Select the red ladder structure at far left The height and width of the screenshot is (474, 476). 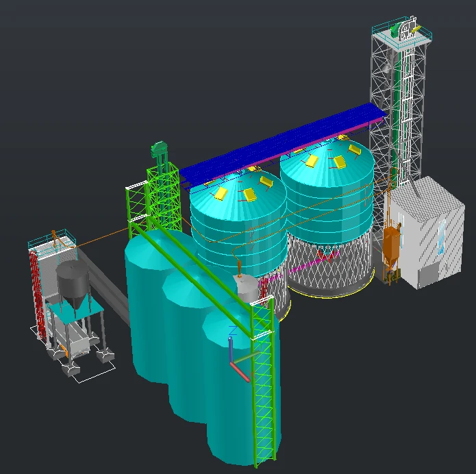click(38, 294)
